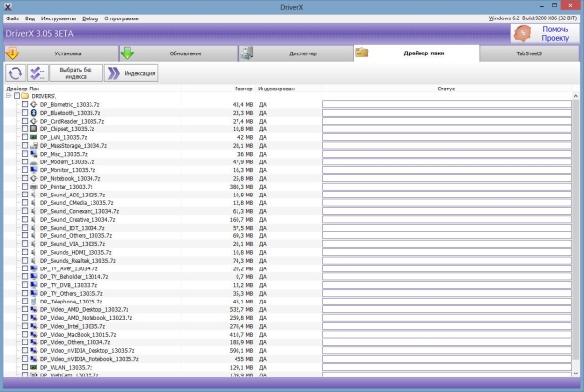Click the Bluetooth icon next to DP_Bluetooth_13035.7z

[34, 112]
